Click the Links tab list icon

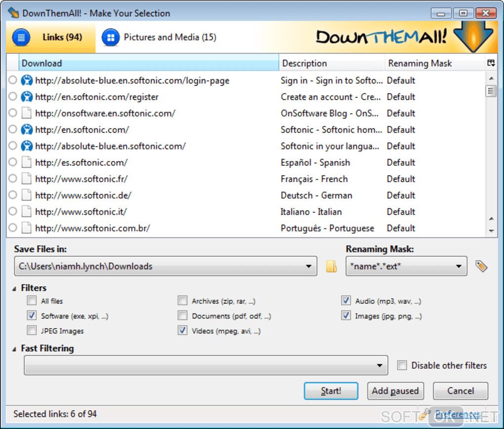pyautogui.click(x=21, y=37)
